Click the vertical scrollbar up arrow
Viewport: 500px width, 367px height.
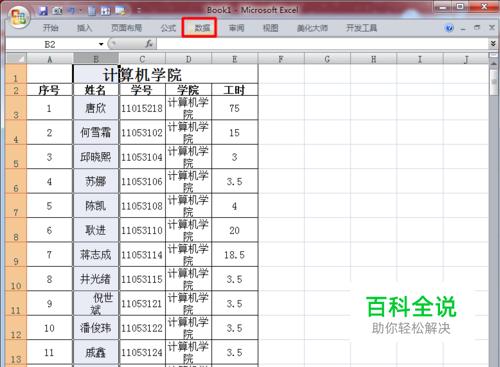point(494,64)
